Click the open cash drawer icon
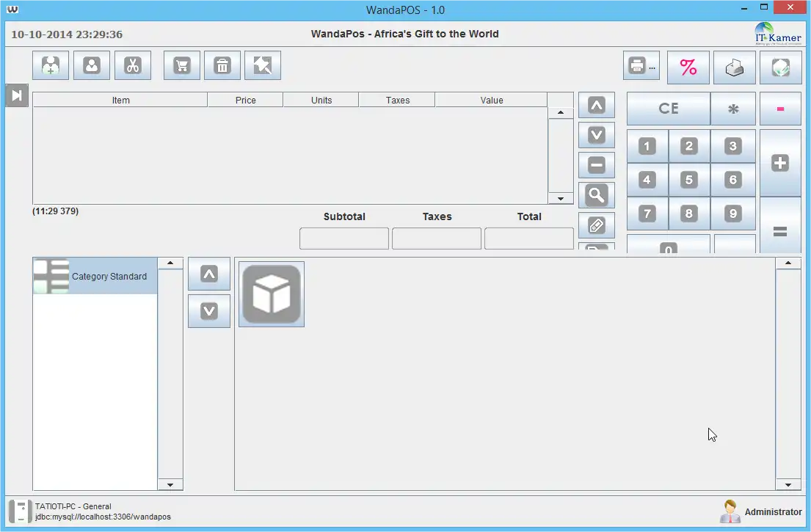 pos(735,68)
